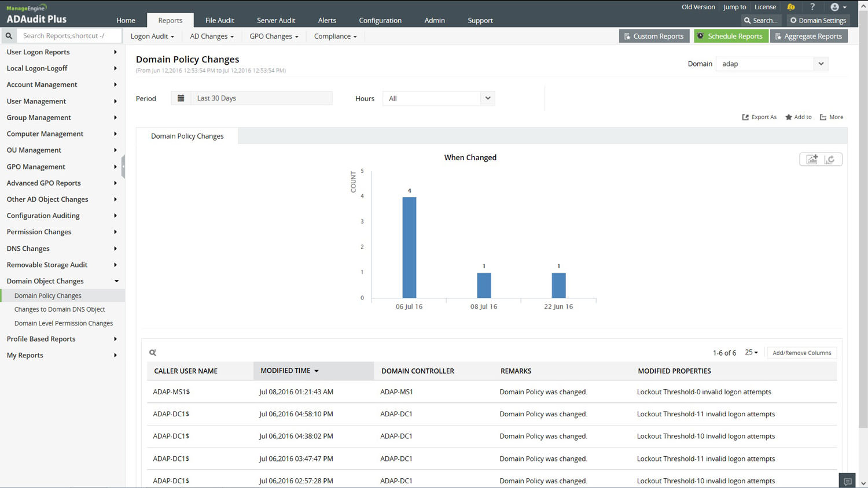Screen dimensions: 868x488
Task: Click the star Add to icon
Action: point(788,117)
